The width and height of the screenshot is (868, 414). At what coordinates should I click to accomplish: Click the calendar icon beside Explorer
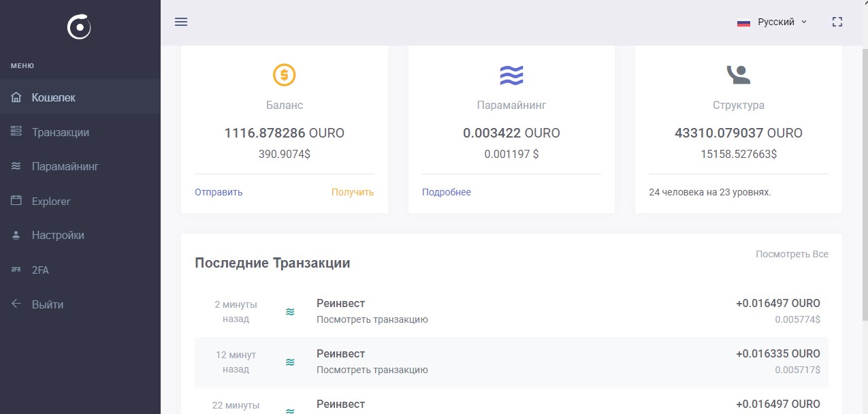16,201
